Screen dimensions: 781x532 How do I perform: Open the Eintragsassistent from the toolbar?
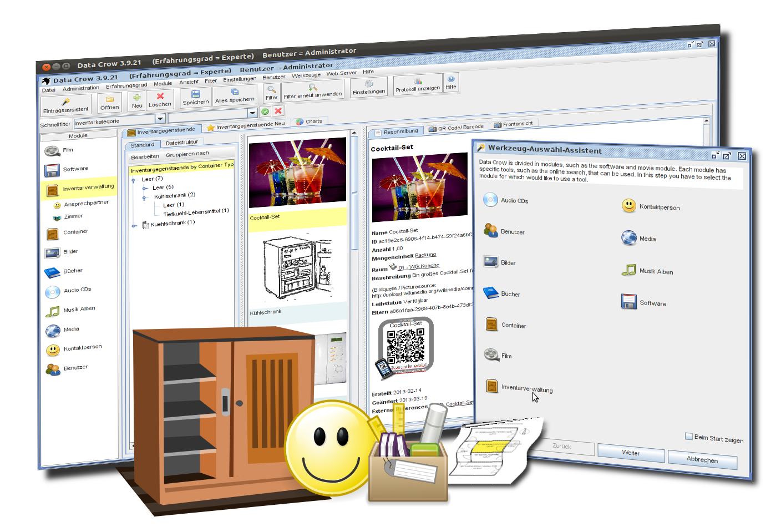tap(66, 102)
